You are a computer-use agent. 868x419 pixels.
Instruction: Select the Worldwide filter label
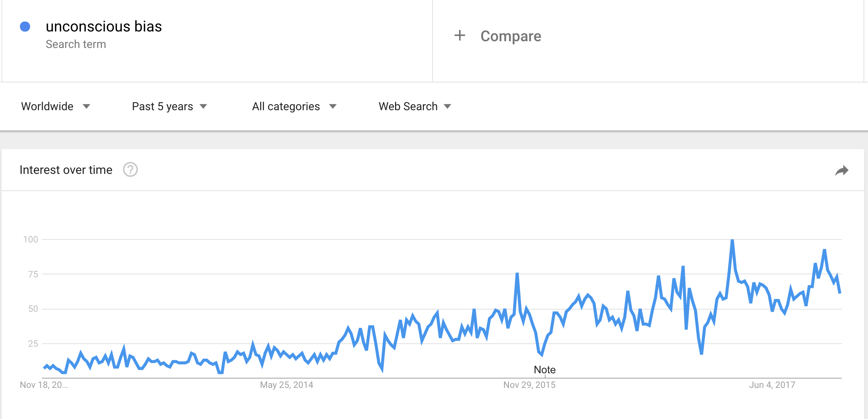click(47, 106)
